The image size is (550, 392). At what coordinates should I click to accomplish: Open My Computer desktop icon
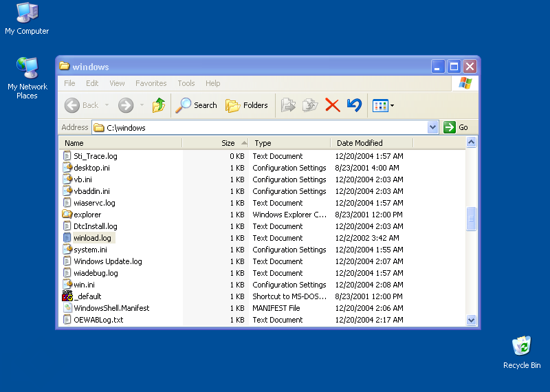[27, 19]
